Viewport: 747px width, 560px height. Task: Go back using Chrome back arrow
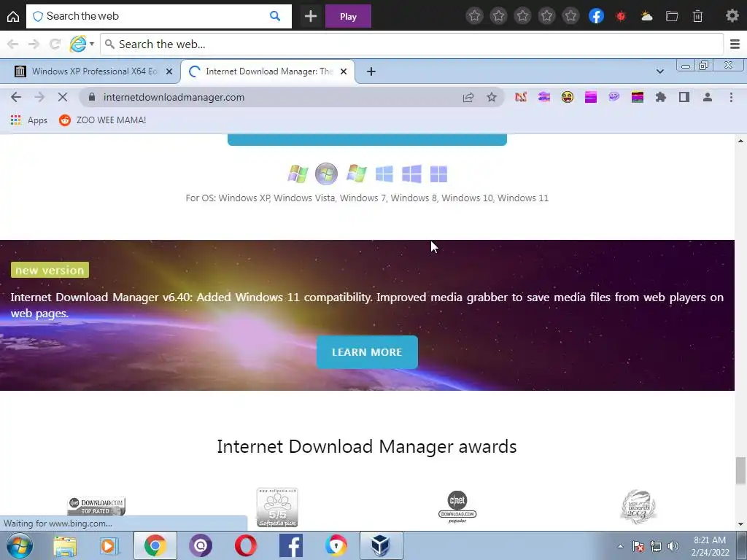tap(16, 97)
